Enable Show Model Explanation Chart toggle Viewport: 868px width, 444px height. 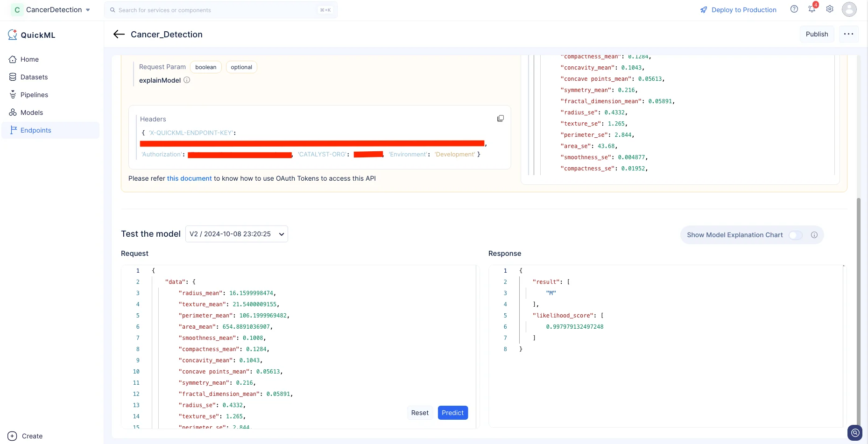click(x=796, y=235)
